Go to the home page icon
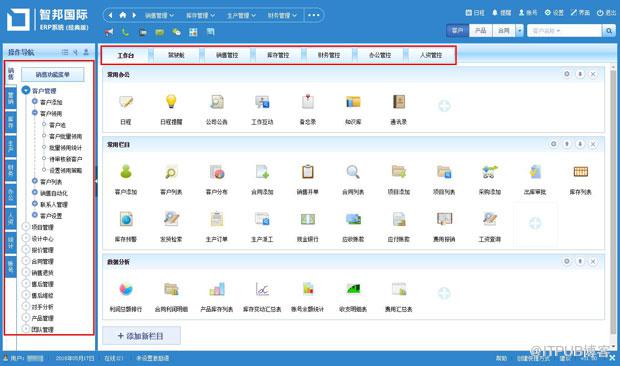Viewport: 620px width, 366px height. (123, 15)
